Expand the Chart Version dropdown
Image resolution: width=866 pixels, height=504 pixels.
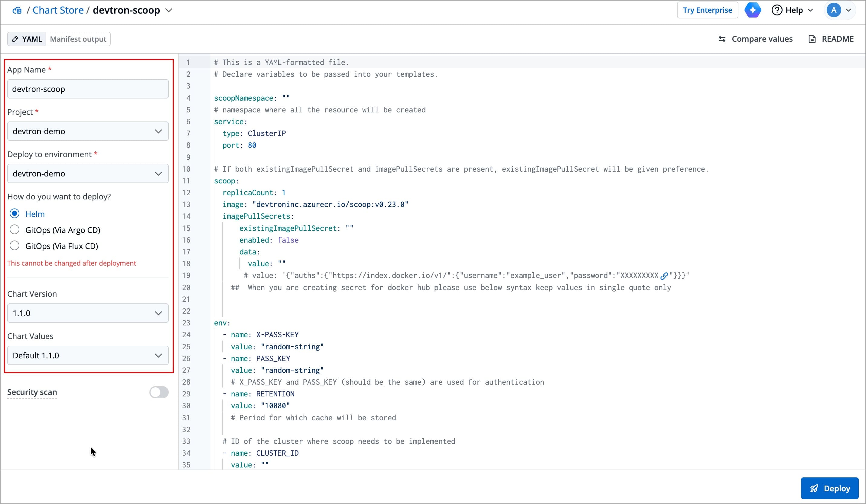[x=88, y=313]
